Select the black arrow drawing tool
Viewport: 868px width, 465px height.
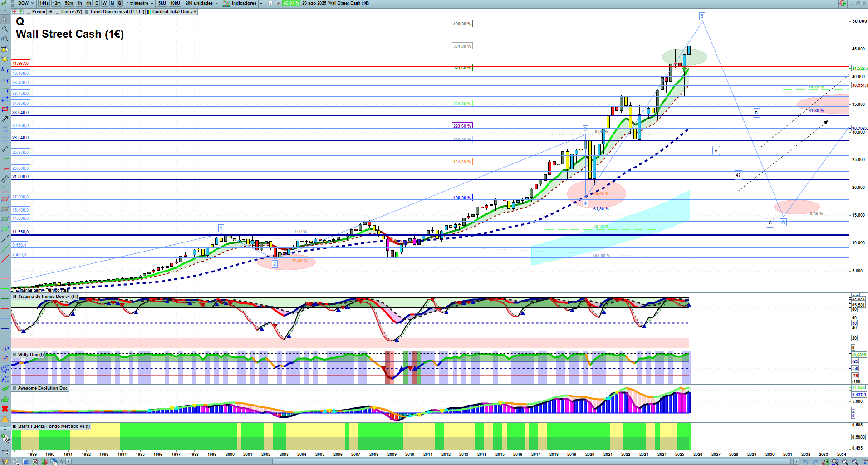coord(5,119)
